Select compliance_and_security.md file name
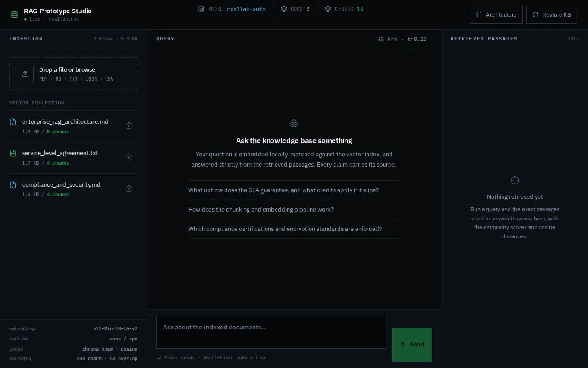Image resolution: width=588 pixels, height=368 pixels. (x=61, y=185)
